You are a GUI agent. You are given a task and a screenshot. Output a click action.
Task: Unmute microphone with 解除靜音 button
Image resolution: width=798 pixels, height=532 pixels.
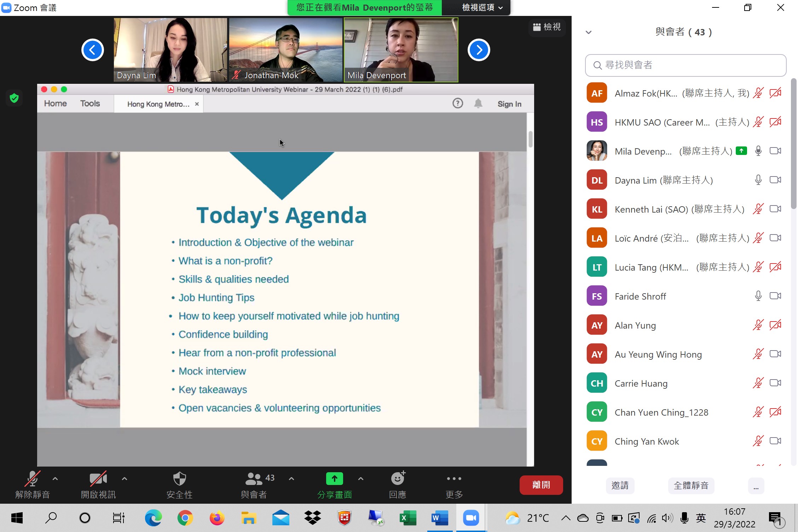(33, 485)
